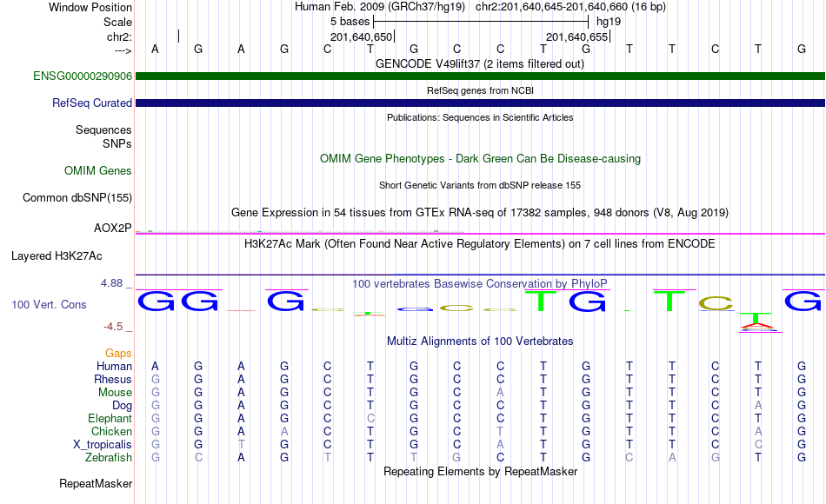Screen dimensions: 826x504
Task: Click the red negative-score conservation peak
Action: [x=758, y=327]
